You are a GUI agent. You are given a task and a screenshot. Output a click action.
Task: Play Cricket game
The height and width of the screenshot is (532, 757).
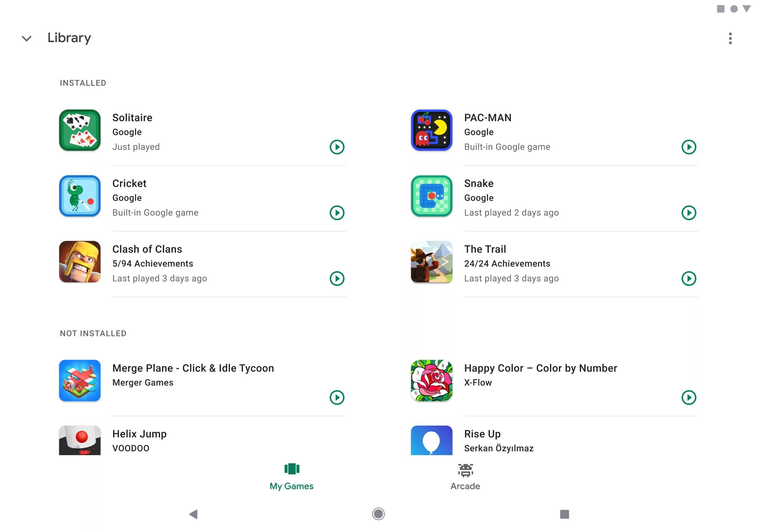337,213
